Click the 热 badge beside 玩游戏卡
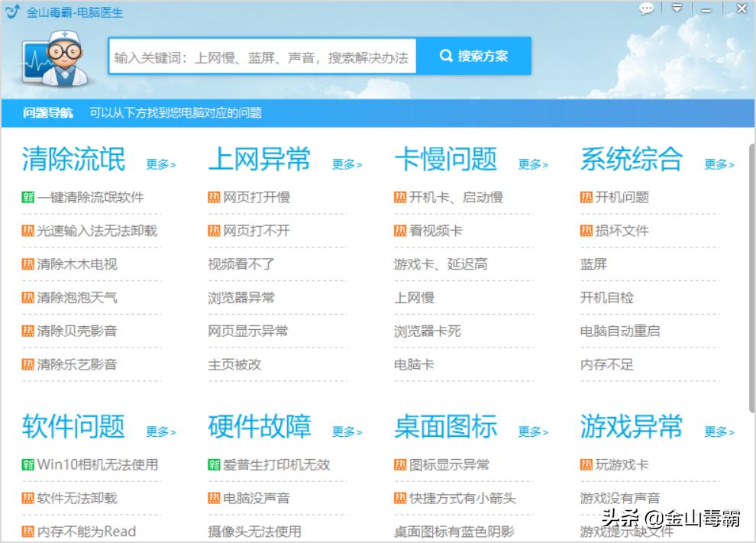The image size is (756, 543). coord(584,464)
